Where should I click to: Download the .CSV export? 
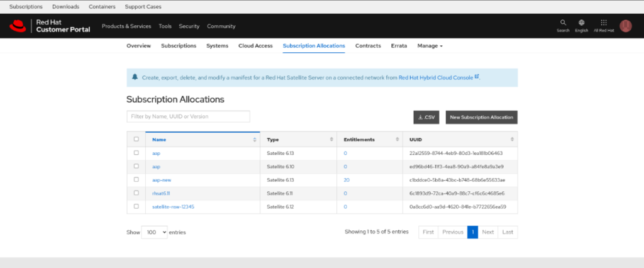[426, 117]
